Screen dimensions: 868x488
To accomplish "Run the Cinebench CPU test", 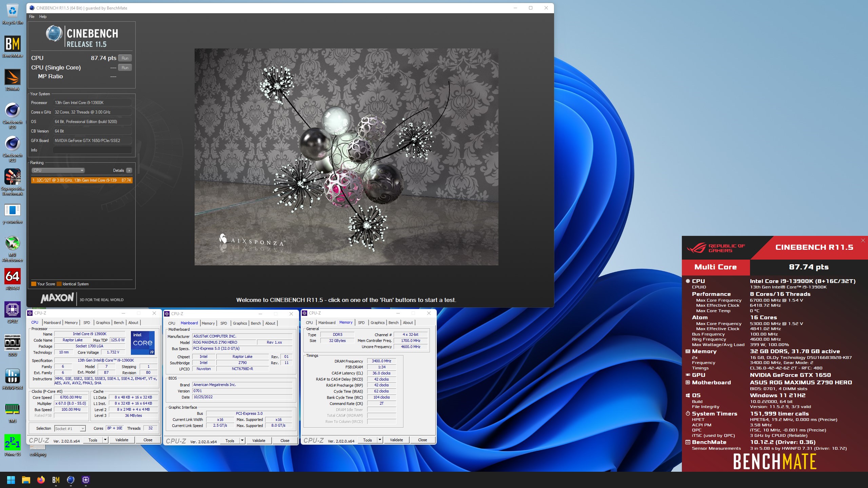I will 125,58.
